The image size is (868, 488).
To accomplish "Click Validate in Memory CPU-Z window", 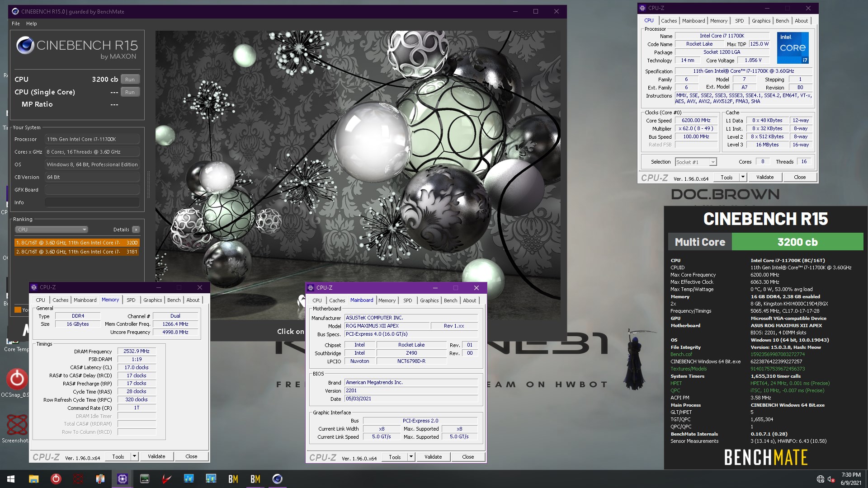I will [x=156, y=456].
